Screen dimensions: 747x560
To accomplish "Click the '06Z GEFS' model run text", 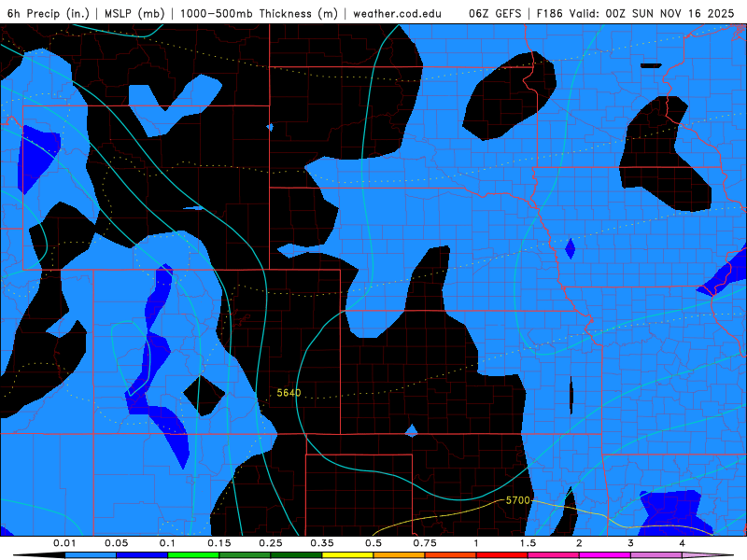I will (495, 13).
